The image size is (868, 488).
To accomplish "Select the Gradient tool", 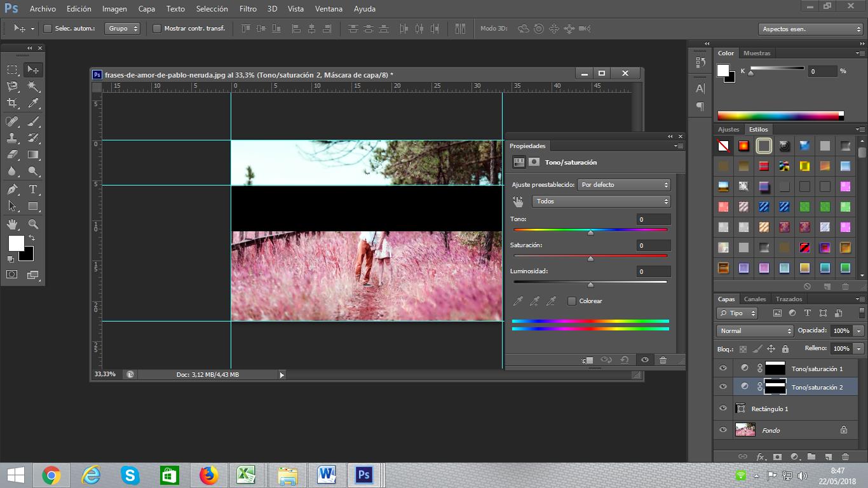I will (x=33, y=154).
